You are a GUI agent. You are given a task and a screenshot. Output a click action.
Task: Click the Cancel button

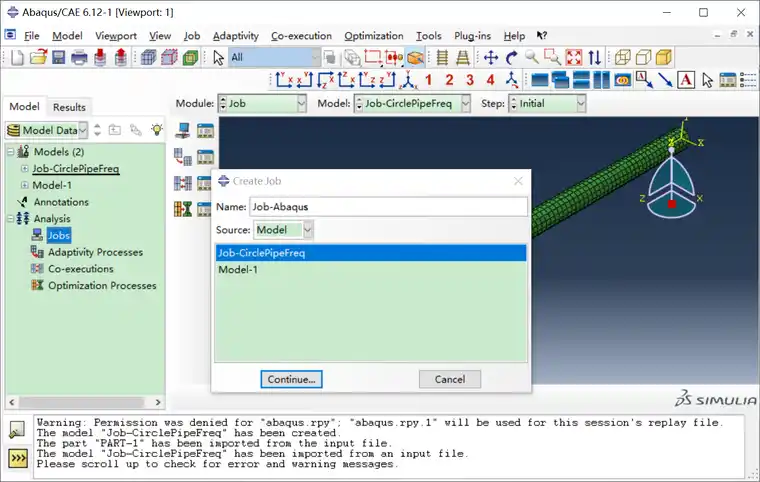450,379
